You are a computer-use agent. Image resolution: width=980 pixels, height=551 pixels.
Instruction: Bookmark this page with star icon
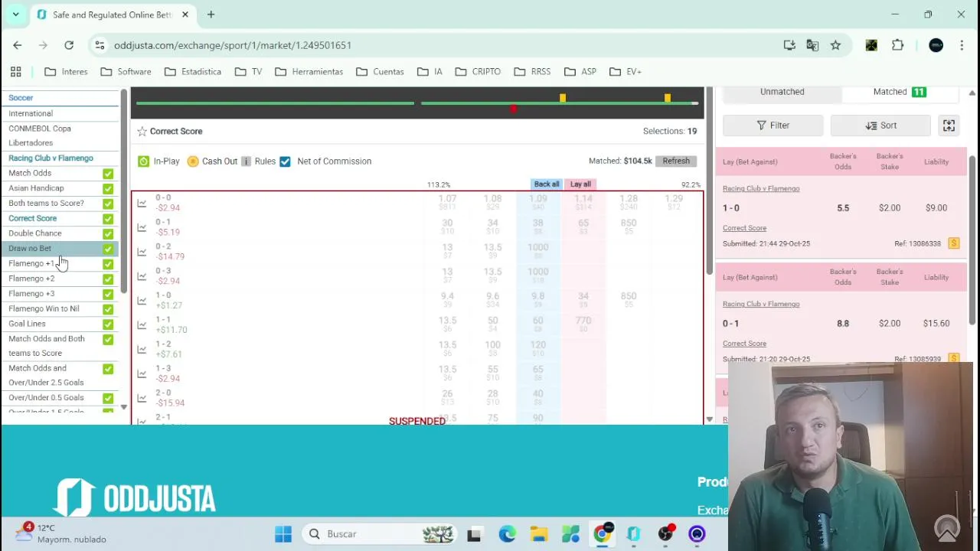[835, 45]
